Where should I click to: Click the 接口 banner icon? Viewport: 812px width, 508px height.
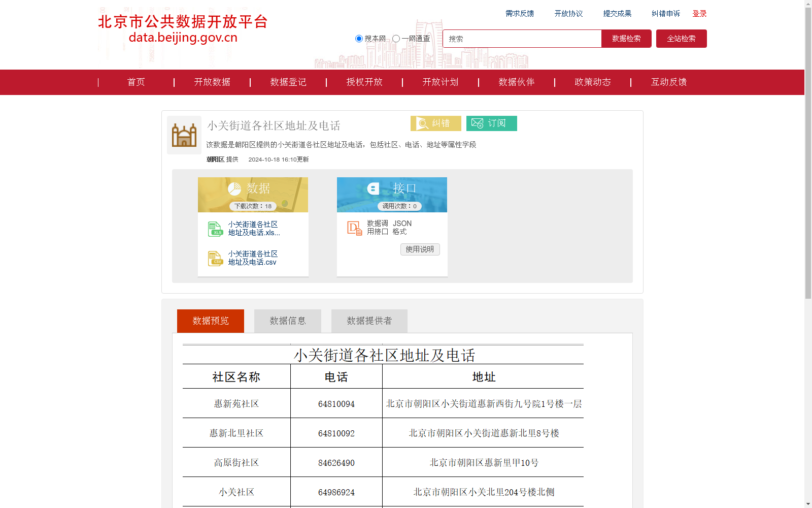click(x=374, y=188)
